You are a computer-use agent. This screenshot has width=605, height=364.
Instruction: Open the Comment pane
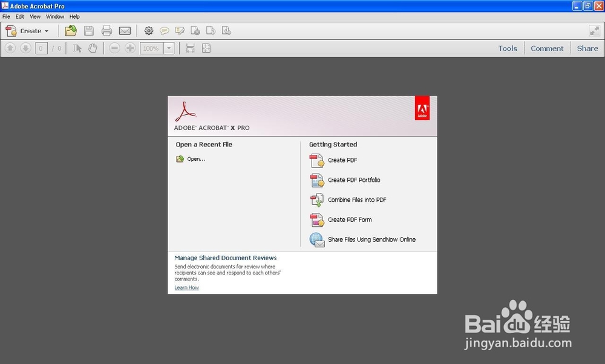point(547,48)
